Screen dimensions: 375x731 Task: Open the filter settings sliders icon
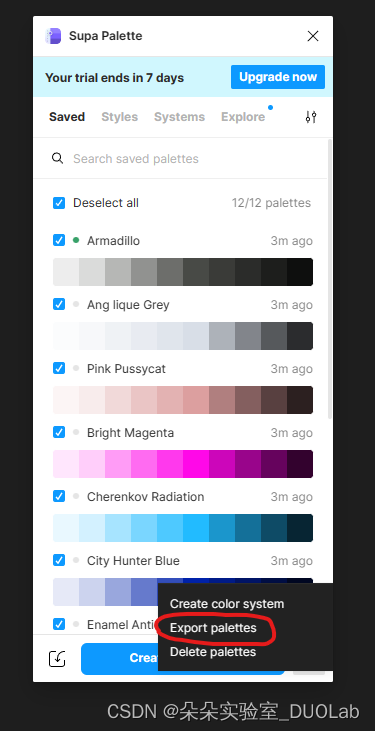[x=311, y=117]
